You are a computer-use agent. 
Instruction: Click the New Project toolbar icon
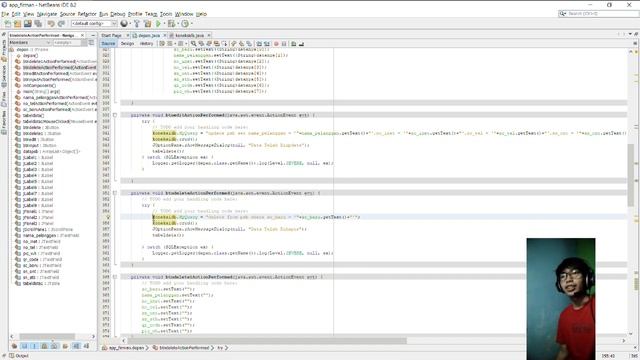tap(18, 24)
